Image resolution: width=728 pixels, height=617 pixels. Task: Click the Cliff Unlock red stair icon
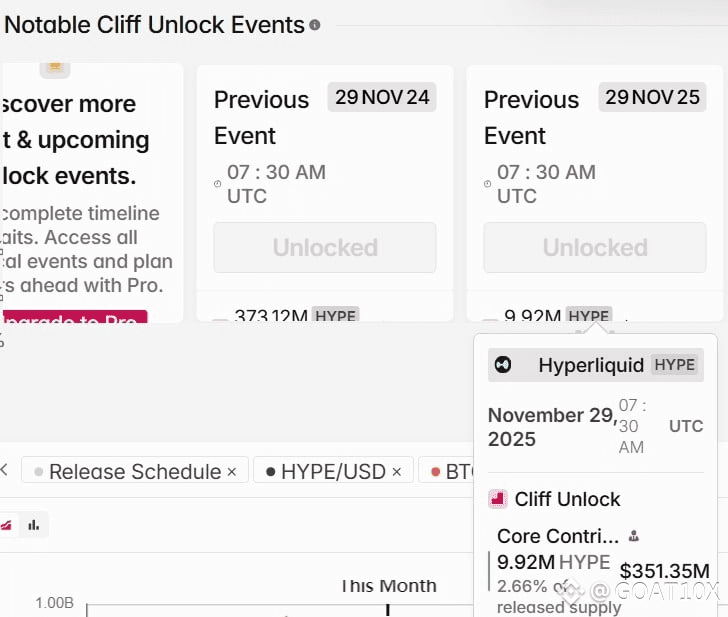click(x=497, y=499)
